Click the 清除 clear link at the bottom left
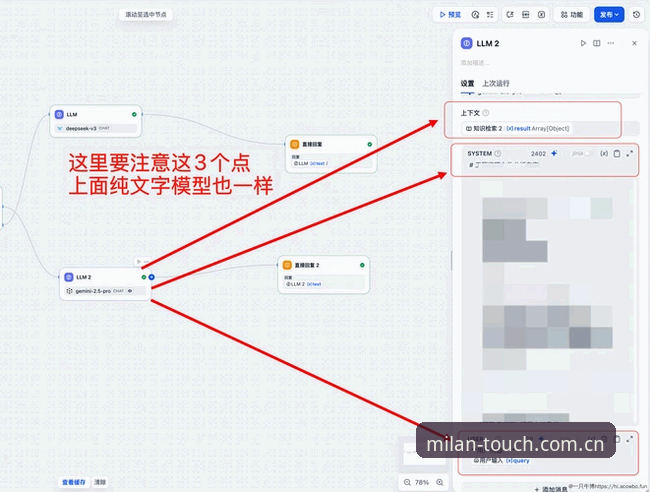This screenshot has height=492, width=650. tap(100, 482)
